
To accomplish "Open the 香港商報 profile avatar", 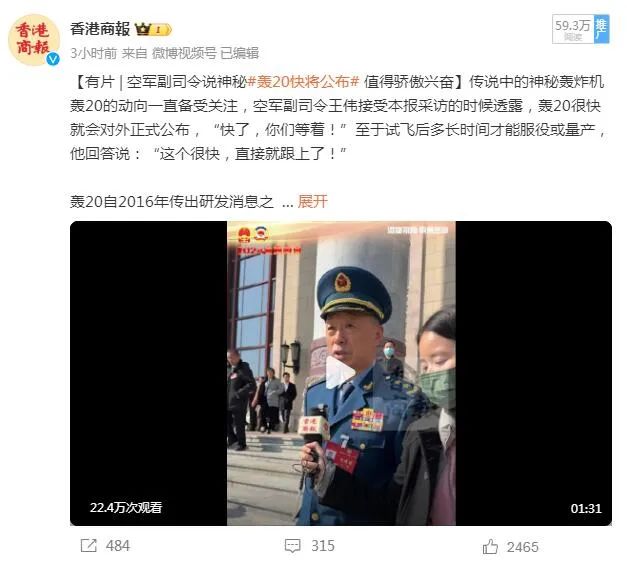I will 34,40.
